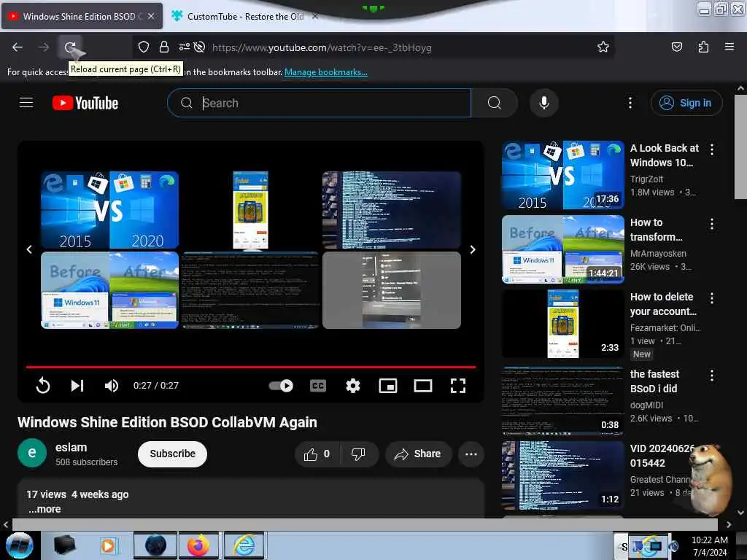Submit search with the magnifier button

coord(495,103)
